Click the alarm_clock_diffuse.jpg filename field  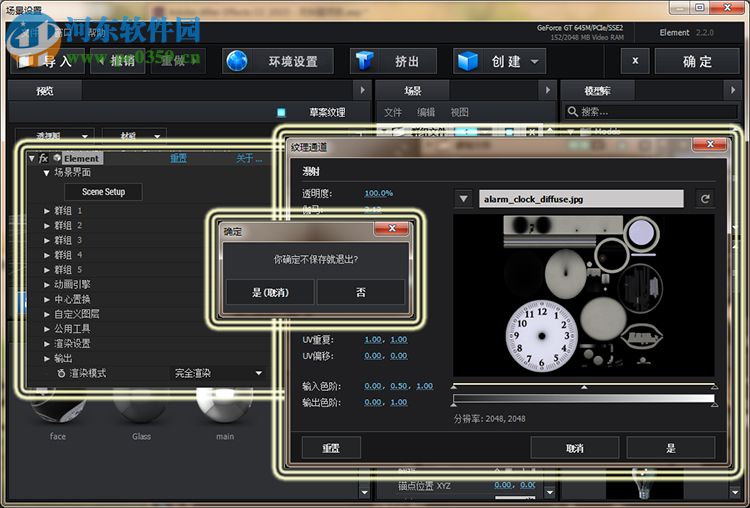[581, 199]
